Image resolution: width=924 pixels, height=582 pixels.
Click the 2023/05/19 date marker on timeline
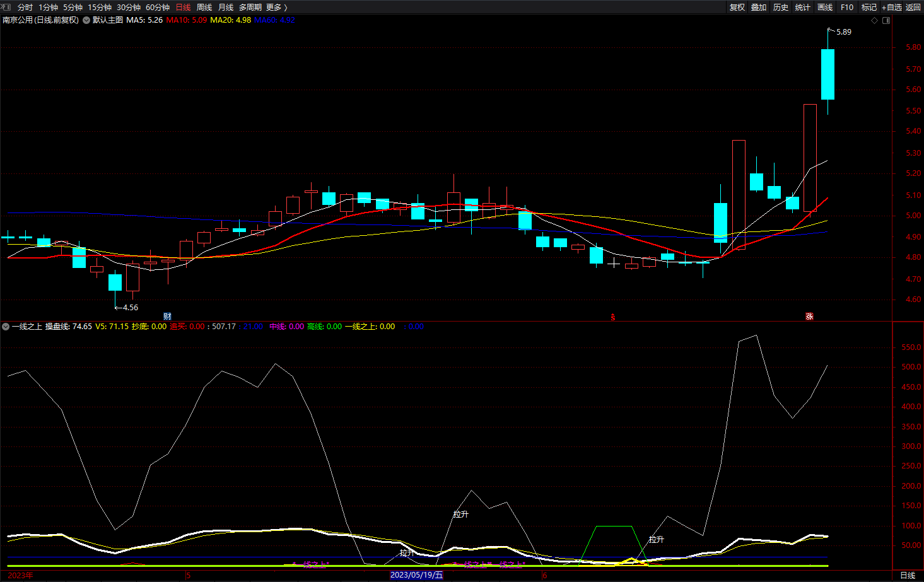(416, 575)
